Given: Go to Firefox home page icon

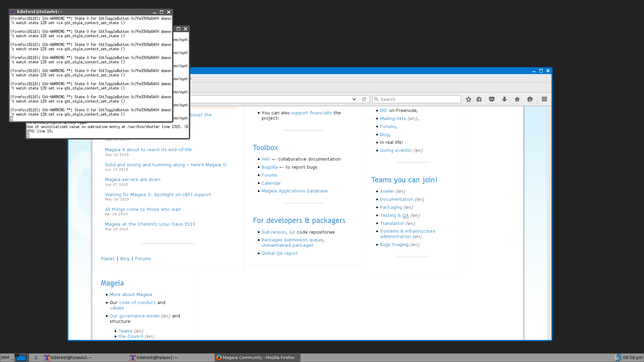Looking at the screenshot, I should (x=517, y=99).
